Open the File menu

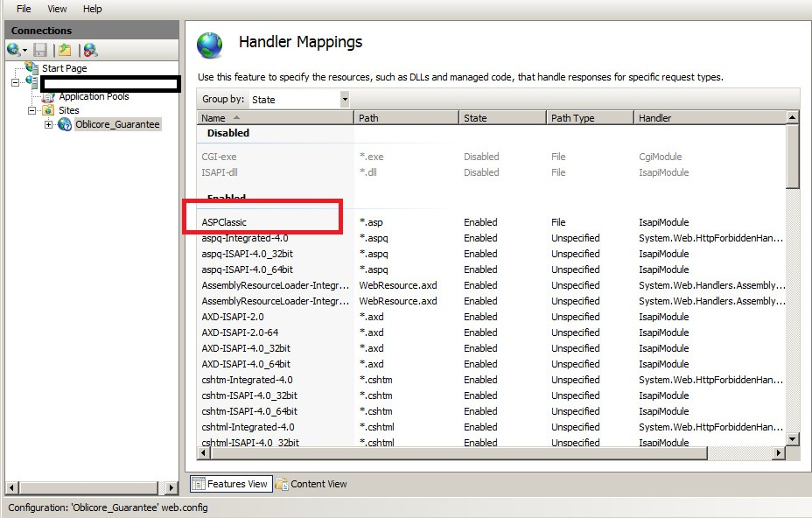(24, 9)
